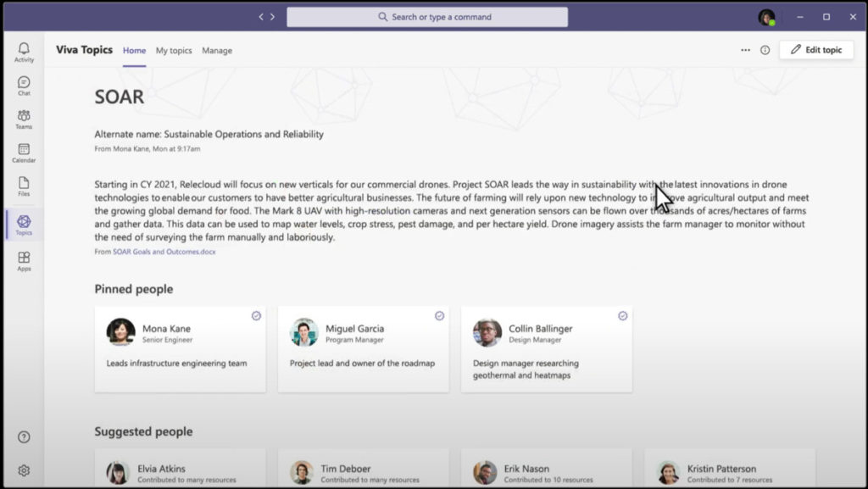Switch to the Home tab
This screenshot has width=868, height=489.
(135, 50)
